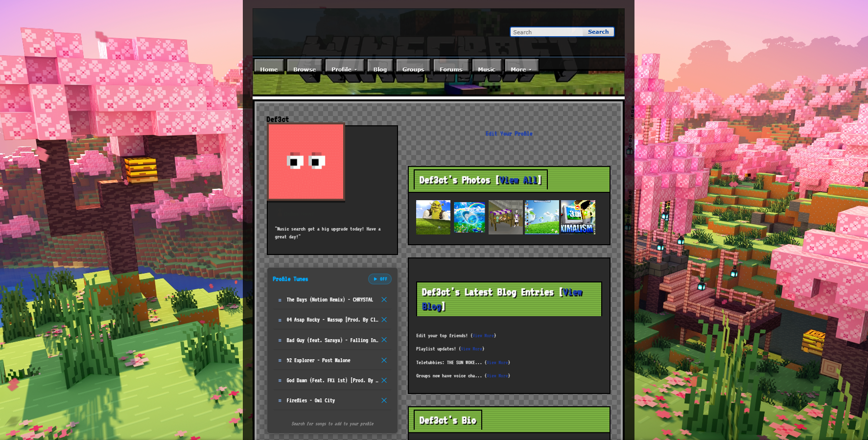868x440 pixels.
Task: Select The Days (Notion Remix) song title
Action: (x=329, y=300)
